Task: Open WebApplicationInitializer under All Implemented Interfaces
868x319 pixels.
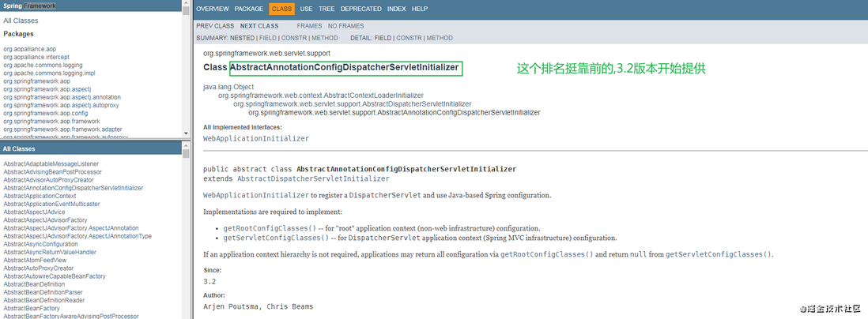Action: click(x=256, y=139)
